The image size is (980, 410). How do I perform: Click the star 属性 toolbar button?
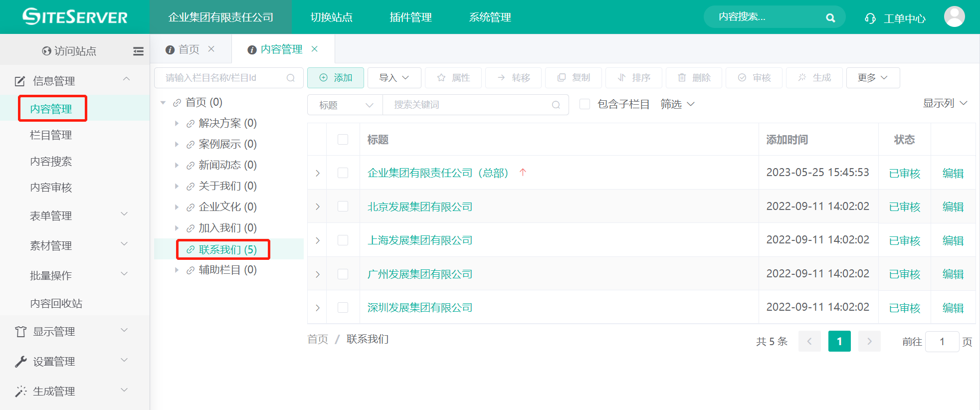(453, 78)
